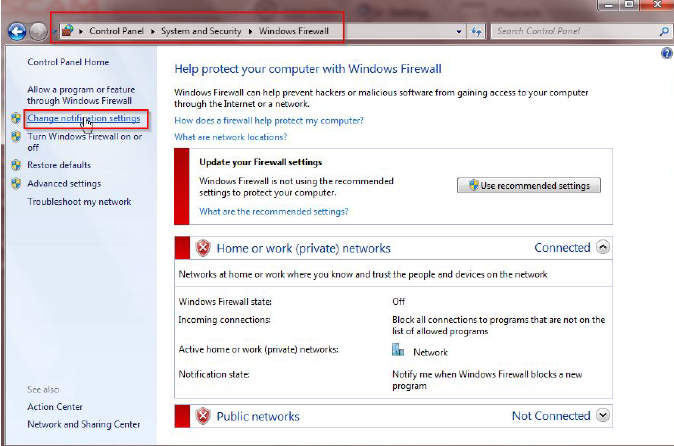Click Home or work (private) networks heading
Image resolution: width=674 pixels, height=446 pixels.
pos(303,248)
